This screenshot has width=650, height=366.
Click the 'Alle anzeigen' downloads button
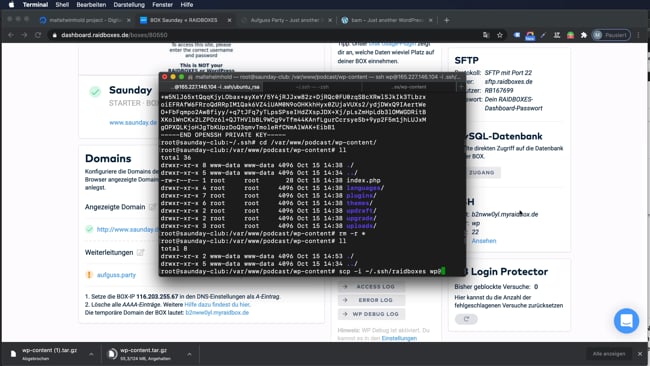(609, 354)
